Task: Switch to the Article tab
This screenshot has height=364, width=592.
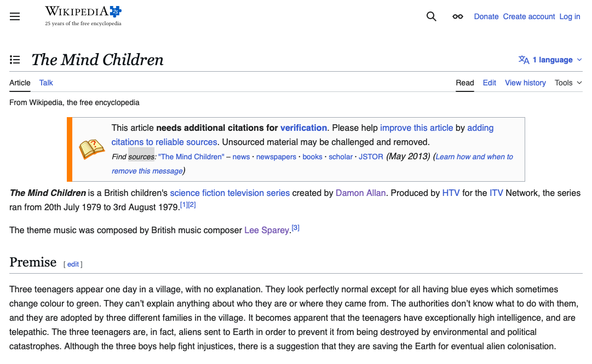Action: tap(20, 83)
